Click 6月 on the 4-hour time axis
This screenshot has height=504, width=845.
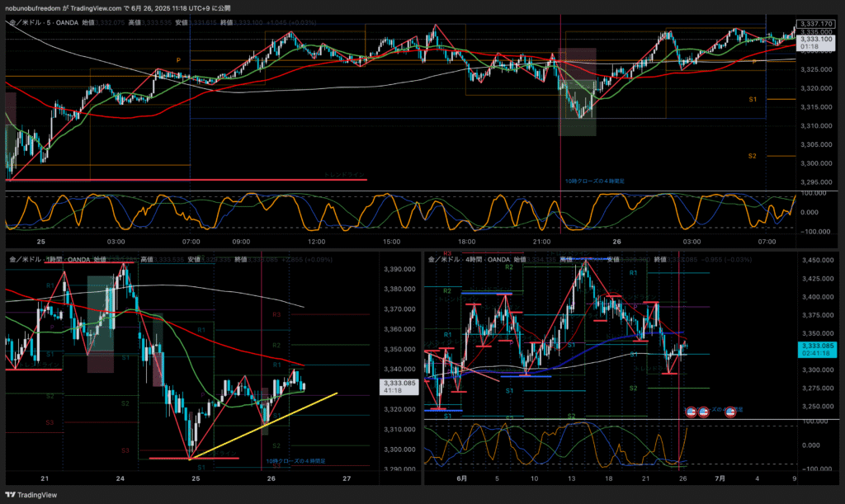461,478
